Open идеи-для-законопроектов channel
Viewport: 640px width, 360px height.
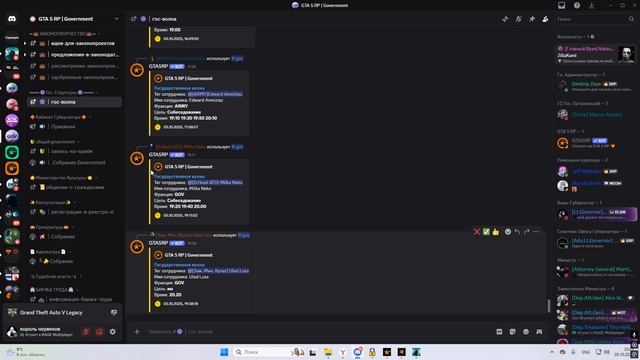74,43
